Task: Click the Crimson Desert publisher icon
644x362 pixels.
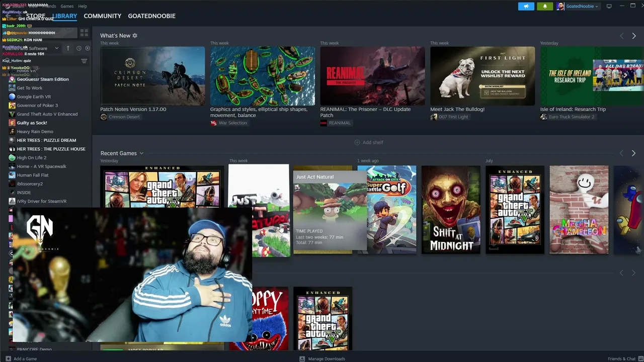Action: click(104, 117)
